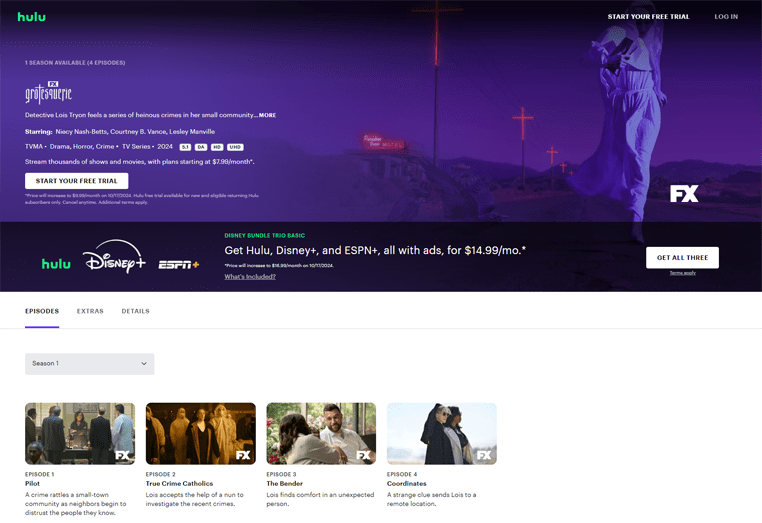This screenshot has width=762, height=523.
Task: Click the Episode 1 label
Action: (x=39, y=474)
